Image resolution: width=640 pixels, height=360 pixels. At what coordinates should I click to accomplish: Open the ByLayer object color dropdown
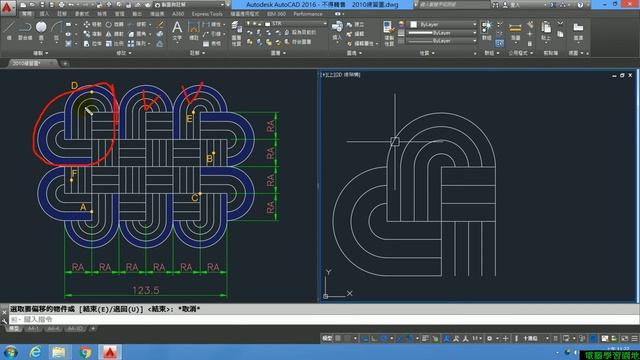tap(443, 24)
